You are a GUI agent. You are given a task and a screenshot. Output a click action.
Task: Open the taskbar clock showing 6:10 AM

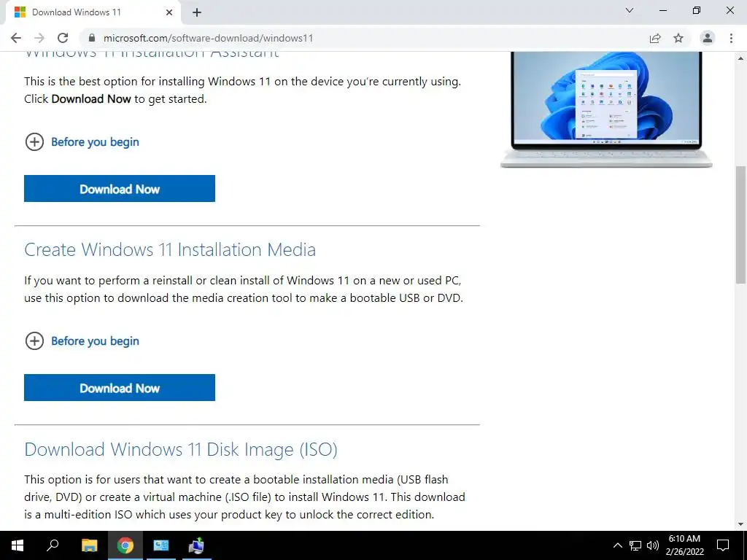(684, 545)
